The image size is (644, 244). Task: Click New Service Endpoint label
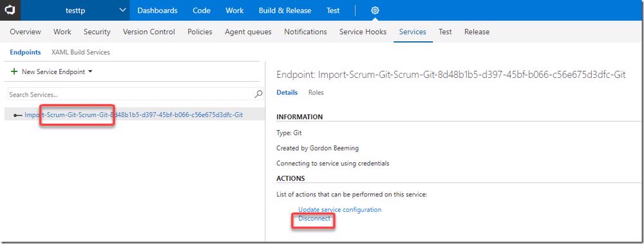pos(53,71)
